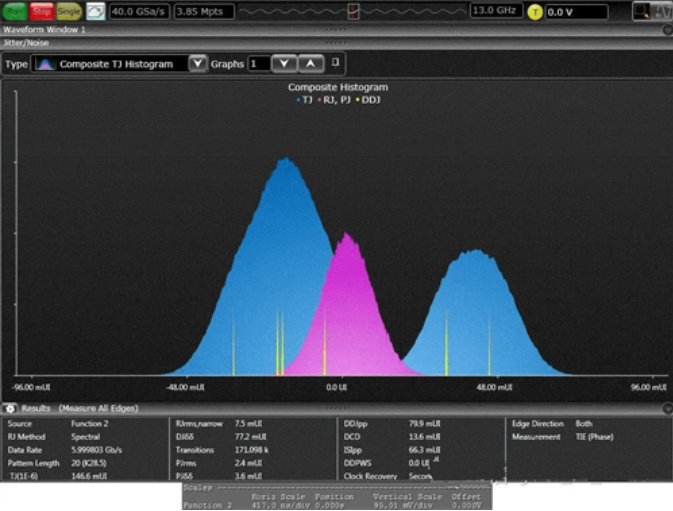
Task: Click the TJ(1E-6) value 146.6 mUI
Action: pos(89,476)
